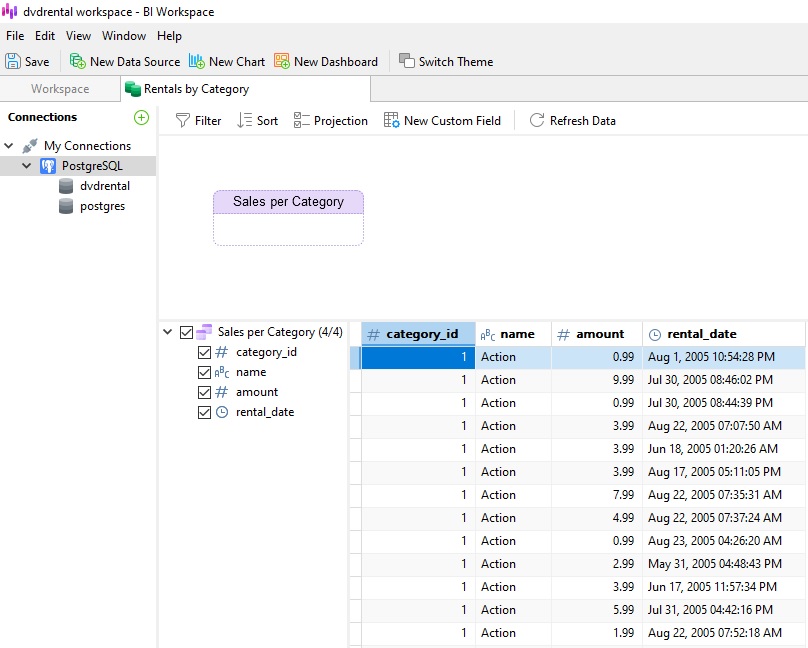Uncheck the amount field checkbox
The width and height of the screenshot is (808, 648).
point(205,393)
